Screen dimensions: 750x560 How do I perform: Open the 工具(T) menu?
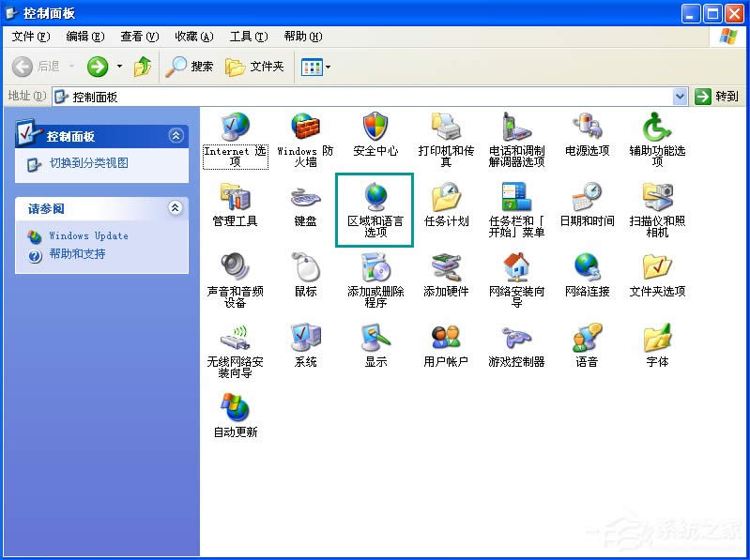(x=248, y=37)
